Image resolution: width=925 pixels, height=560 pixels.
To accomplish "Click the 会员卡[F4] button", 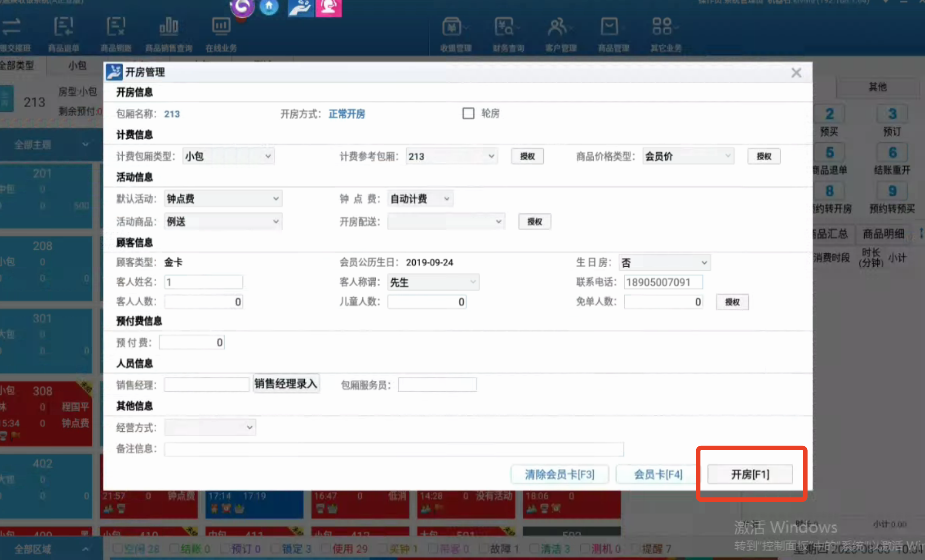I will click(x=658, y=474).
